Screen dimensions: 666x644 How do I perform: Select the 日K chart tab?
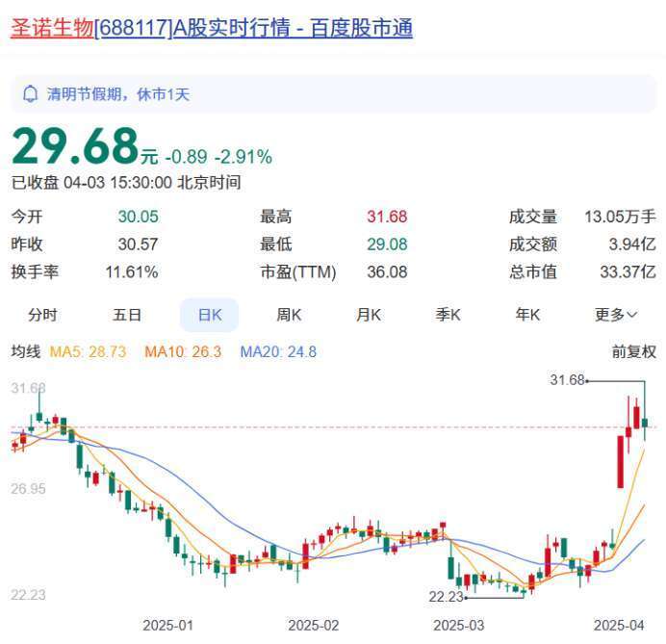point(210,315)
